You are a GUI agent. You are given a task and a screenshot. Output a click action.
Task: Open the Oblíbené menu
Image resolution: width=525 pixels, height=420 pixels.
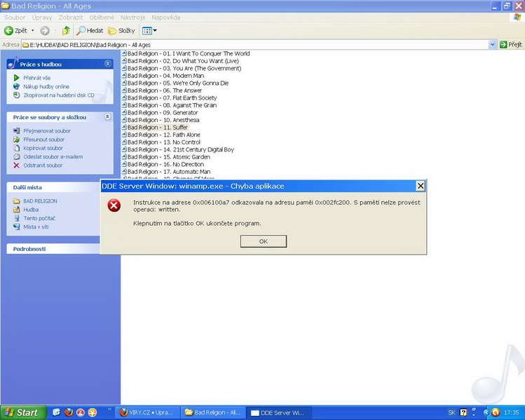(102, 18)
